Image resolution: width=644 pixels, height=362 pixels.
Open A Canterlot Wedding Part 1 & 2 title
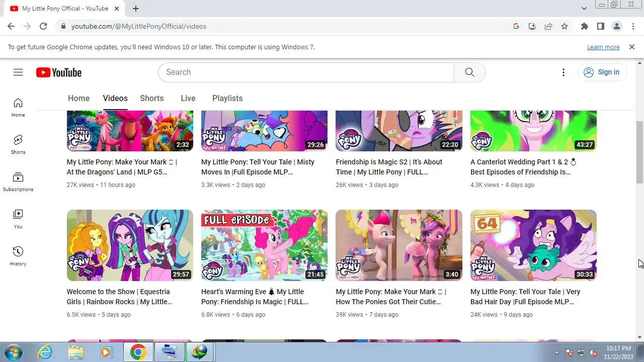[x=523, y=167]
